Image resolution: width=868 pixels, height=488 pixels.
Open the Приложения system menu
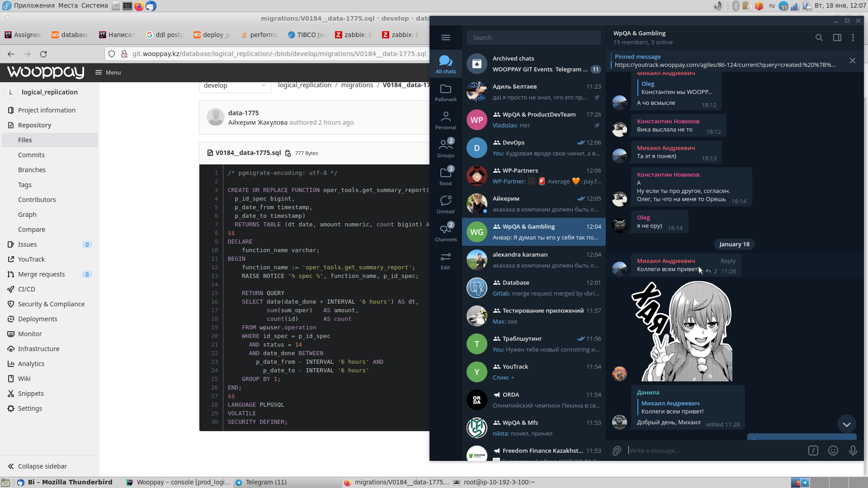click(x=34, y=5)
